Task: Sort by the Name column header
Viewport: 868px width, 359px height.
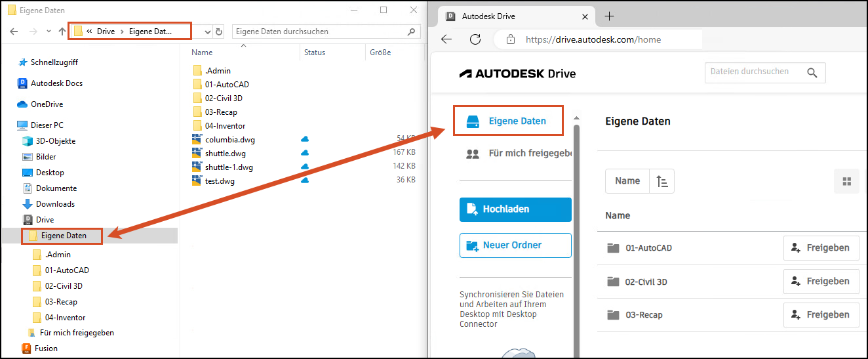Action: [x=203, y=53]
